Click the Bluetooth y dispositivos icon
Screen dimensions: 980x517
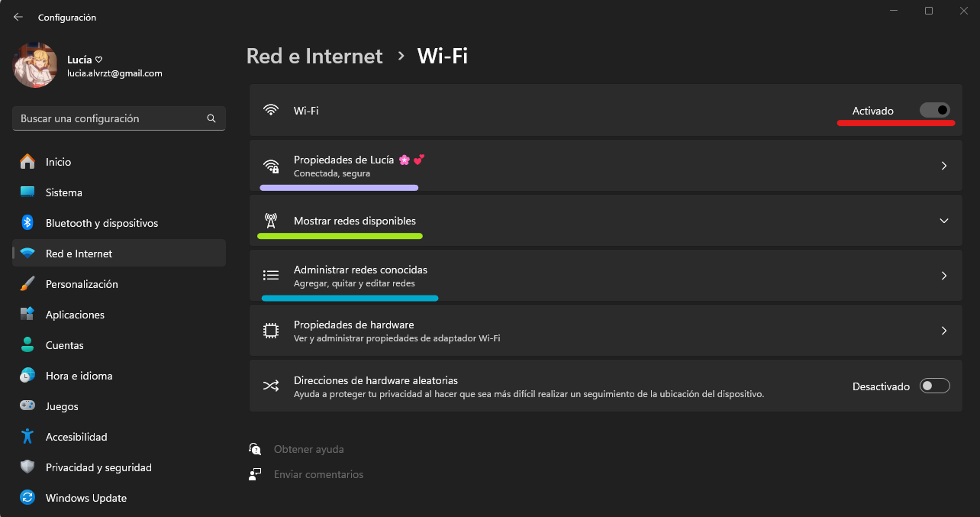tap(27, 223)
